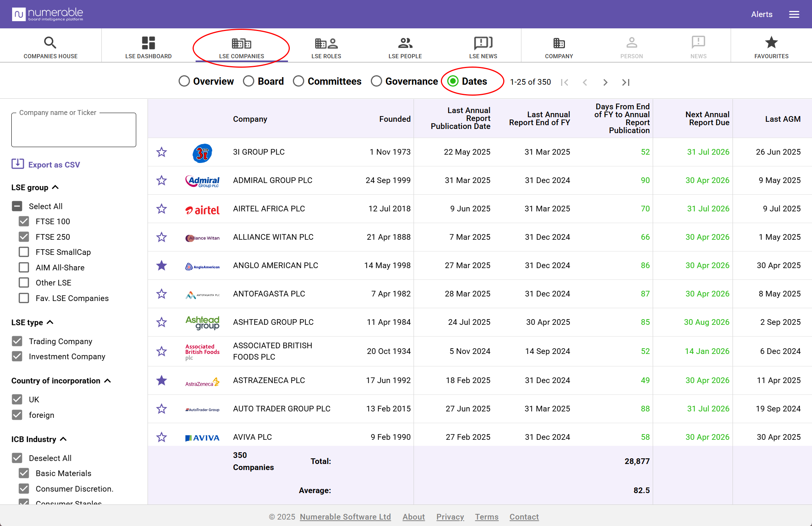
Task: Collapse the LSE group filter section
Action: tap(56, 187)
